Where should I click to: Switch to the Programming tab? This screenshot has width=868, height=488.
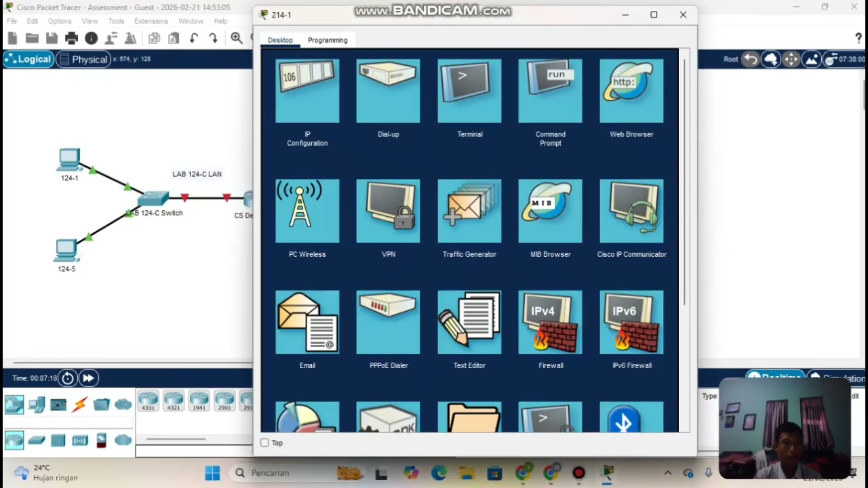point(328,40)
